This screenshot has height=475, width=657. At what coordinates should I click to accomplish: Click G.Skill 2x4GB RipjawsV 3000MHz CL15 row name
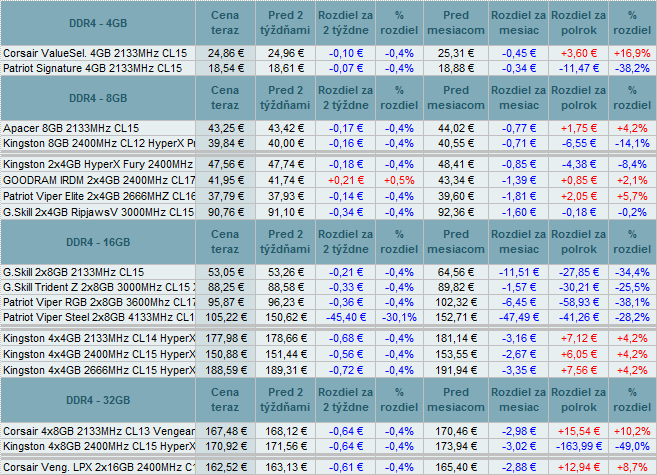click(x=98, y=212)
